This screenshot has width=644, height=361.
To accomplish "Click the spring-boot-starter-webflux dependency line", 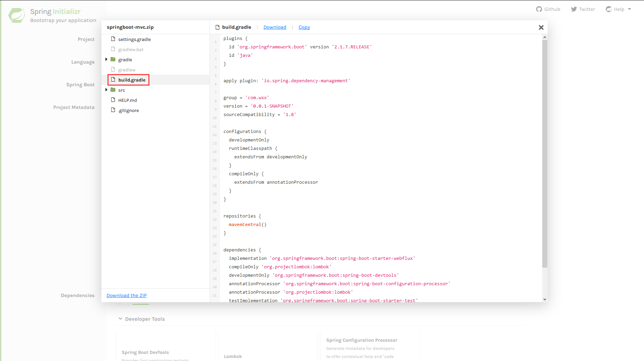I will (322, 258).
